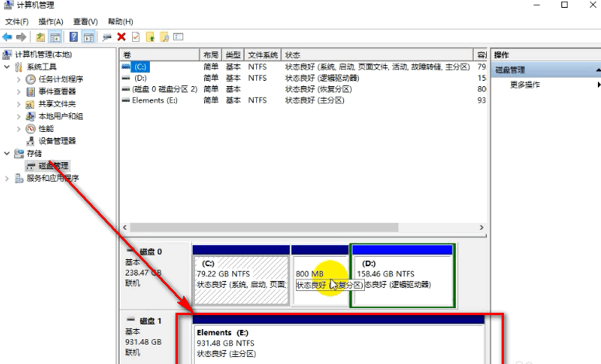The image size is (601, 364).
Task: Open 设备管理器 in the tree
Action: (57, 140)
